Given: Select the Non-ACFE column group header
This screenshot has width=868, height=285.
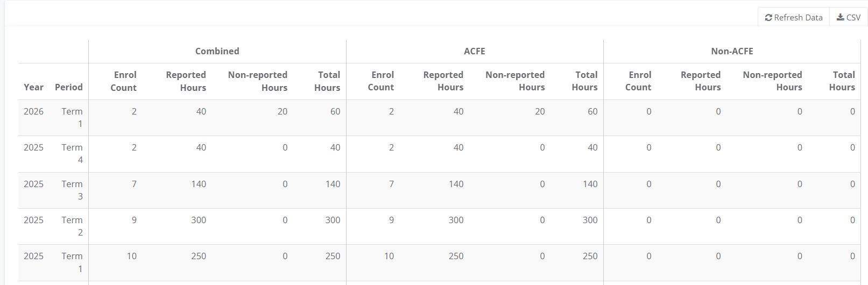Looking at the screenshot, I should (x=732, y=51).
